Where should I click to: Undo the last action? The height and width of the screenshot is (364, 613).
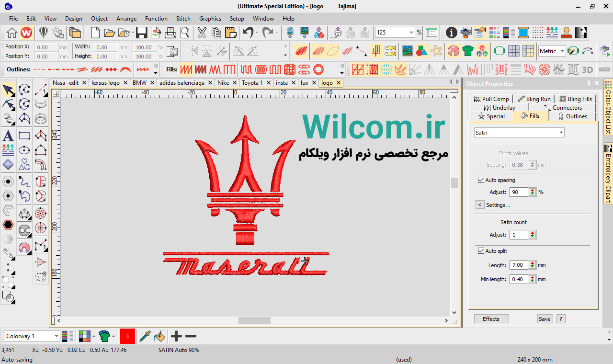tap(248, 33)
